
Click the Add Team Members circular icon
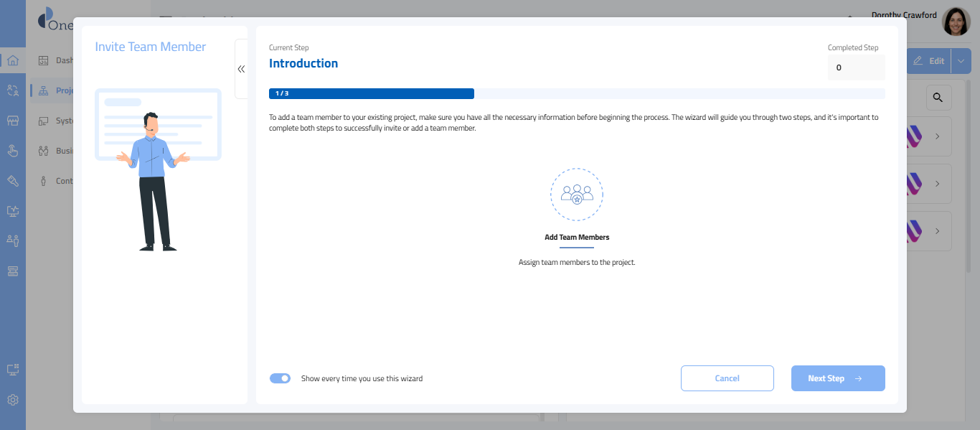[576, 195]
